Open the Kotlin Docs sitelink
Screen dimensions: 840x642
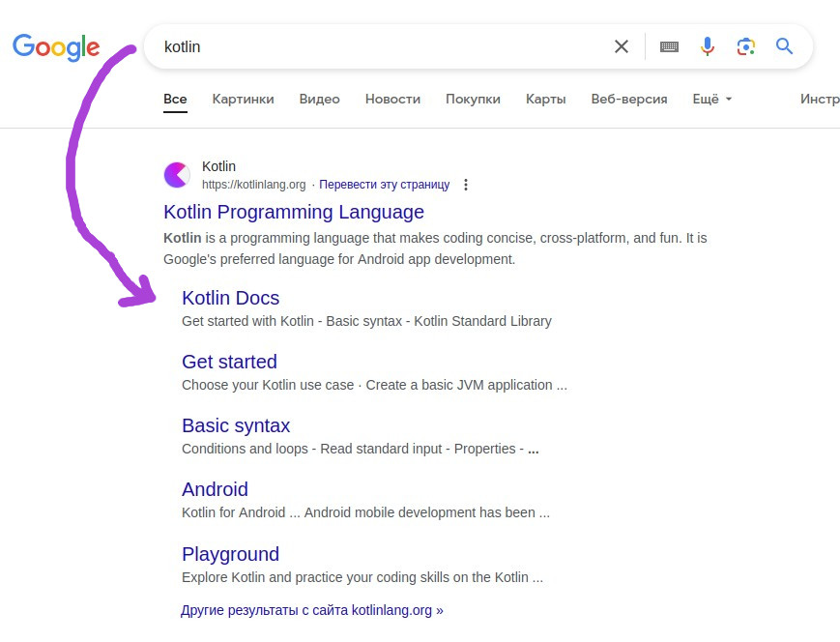(x=230, y=298)
